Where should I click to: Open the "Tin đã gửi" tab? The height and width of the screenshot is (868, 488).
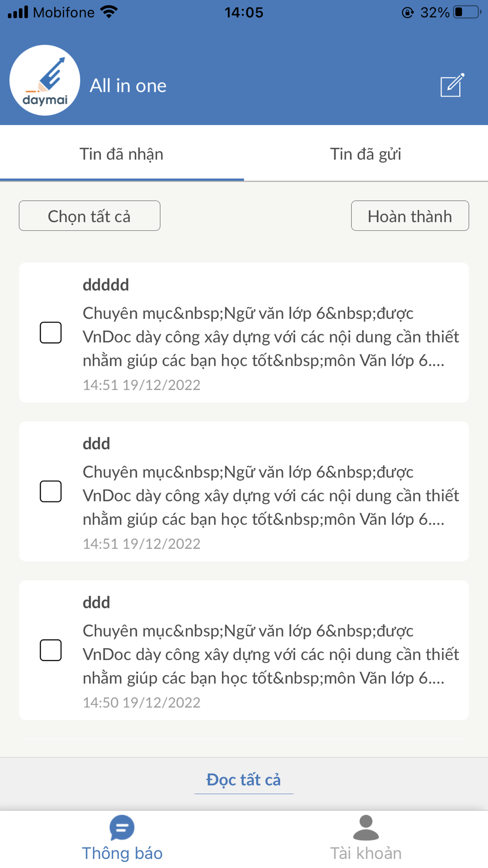click(366, 154)
